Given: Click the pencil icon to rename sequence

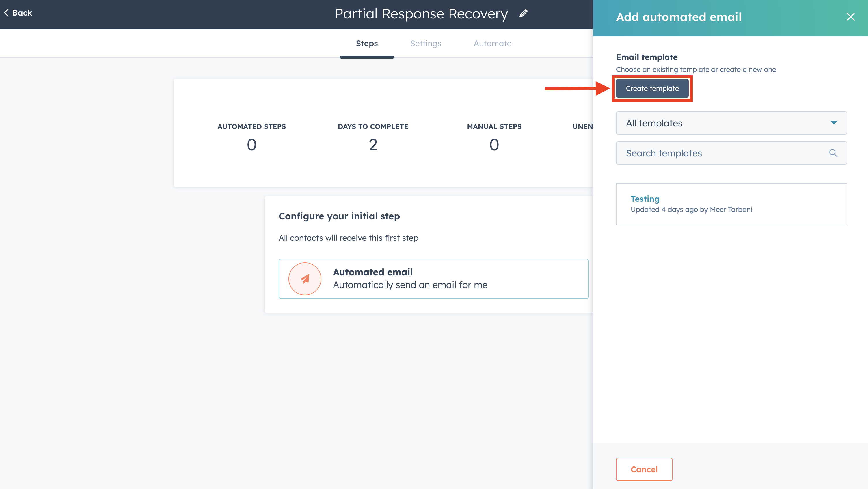Looking at the screenshot, I should coord(523,14).
